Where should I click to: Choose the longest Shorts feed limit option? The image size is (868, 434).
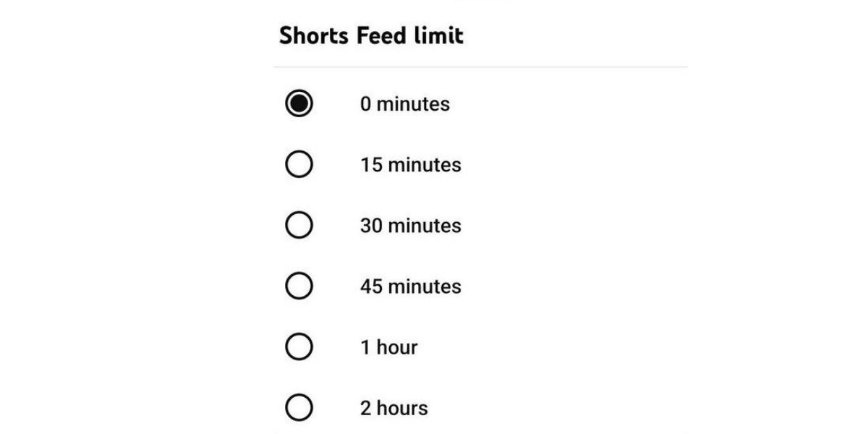tap(299, 408)
